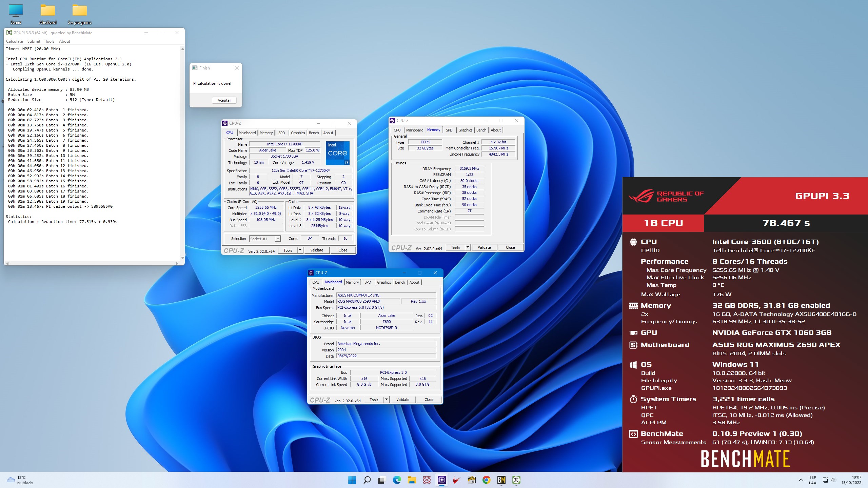
Task: Expand Tools dropdown arrow in CPU-Z Memory window
Action: click(468, 247)
